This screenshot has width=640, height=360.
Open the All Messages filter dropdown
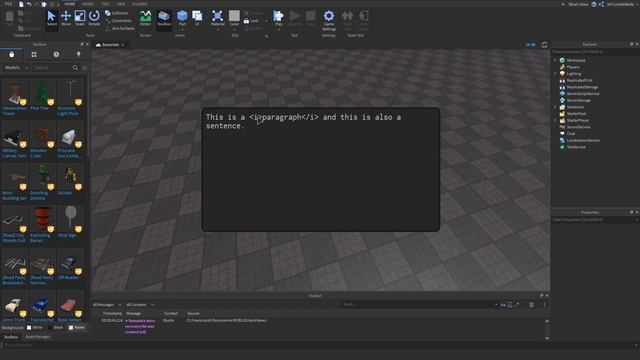(107, 305)
